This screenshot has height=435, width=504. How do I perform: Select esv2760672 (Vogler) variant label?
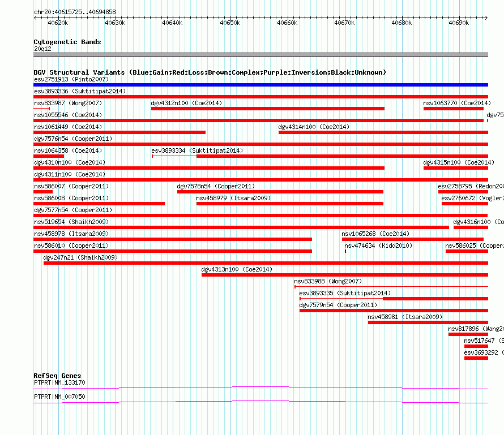[x=472, y=198]
